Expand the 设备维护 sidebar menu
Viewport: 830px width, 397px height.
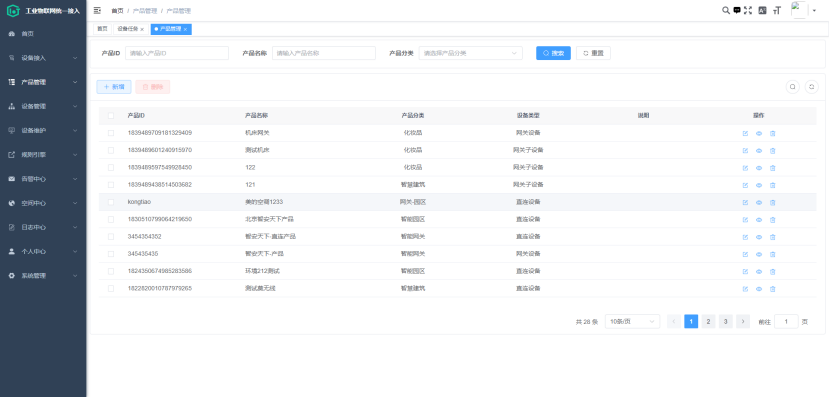[43, 131]
